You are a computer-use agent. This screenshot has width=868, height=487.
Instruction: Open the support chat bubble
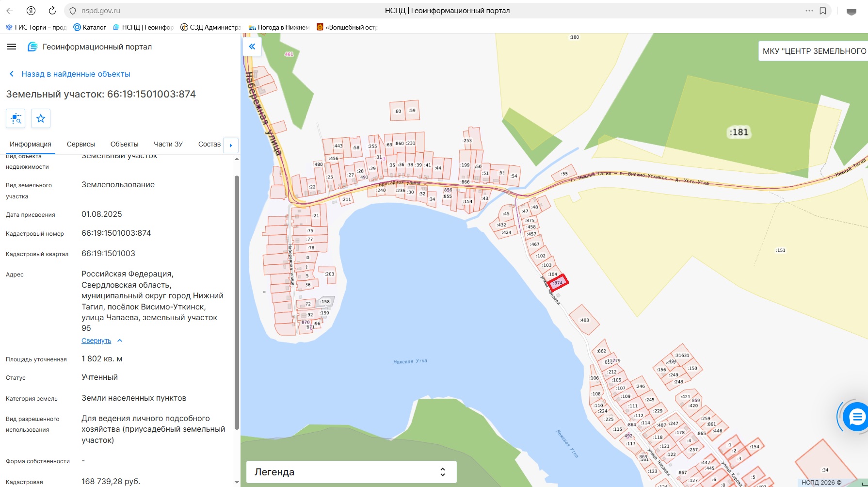pyautogui.click(x=856, y=417)
